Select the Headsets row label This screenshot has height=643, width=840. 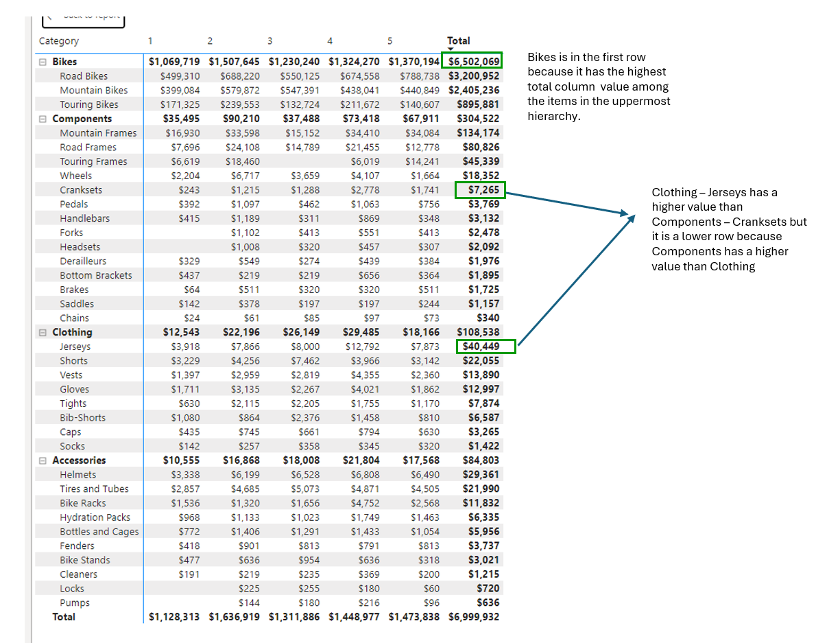pyautogui.click(x=80, y=247)
